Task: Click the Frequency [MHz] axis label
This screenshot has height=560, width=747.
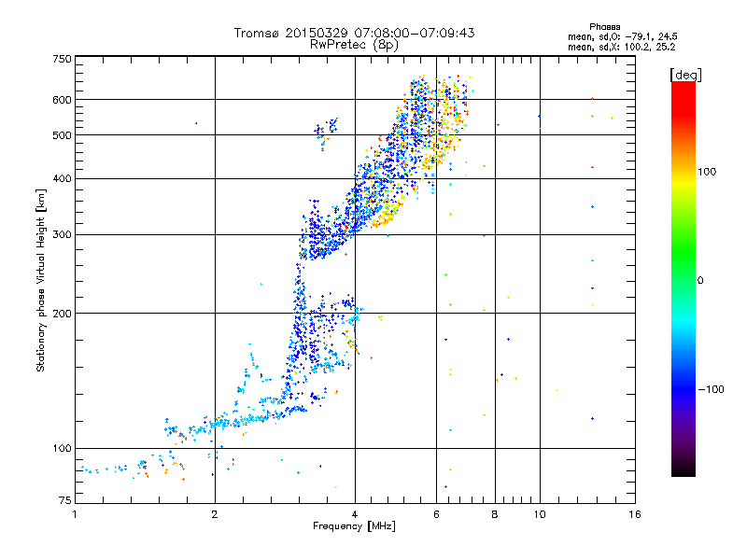Action: 354,526
